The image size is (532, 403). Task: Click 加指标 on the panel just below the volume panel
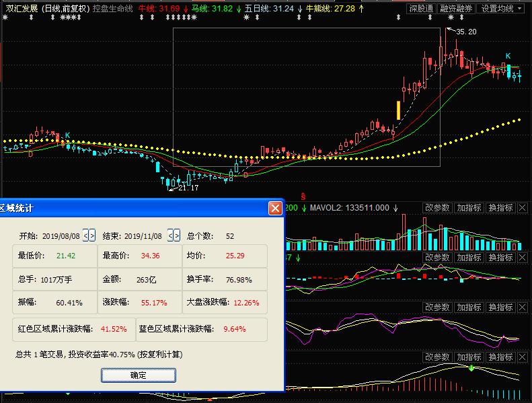click(x=469, y=258)
